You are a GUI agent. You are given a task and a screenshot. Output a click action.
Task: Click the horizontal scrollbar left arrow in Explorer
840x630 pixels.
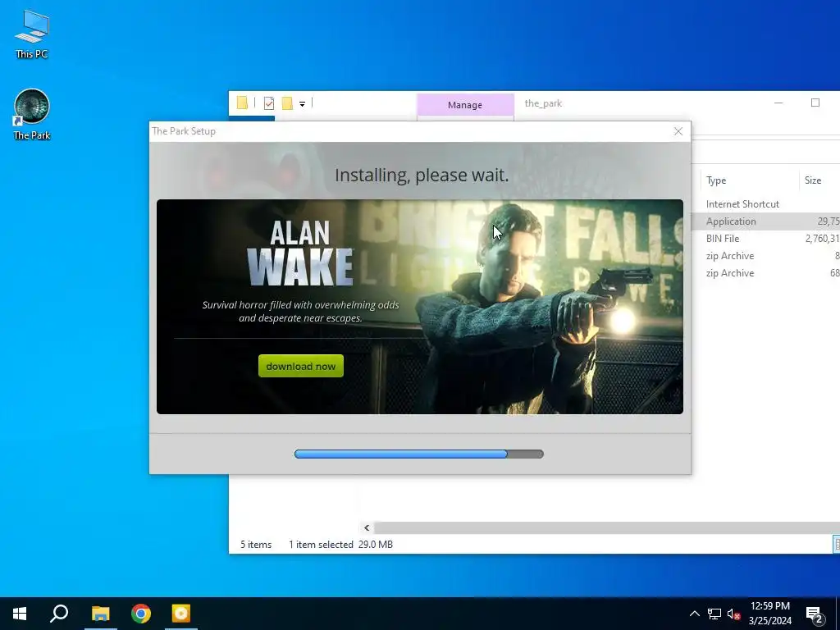pyautogui.click(x=367, y=527)
